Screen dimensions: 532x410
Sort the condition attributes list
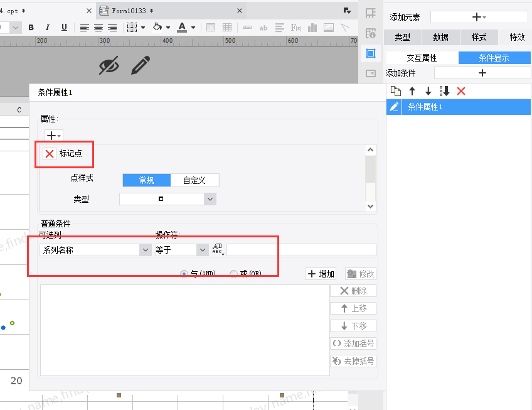click(x=444, y=91)
